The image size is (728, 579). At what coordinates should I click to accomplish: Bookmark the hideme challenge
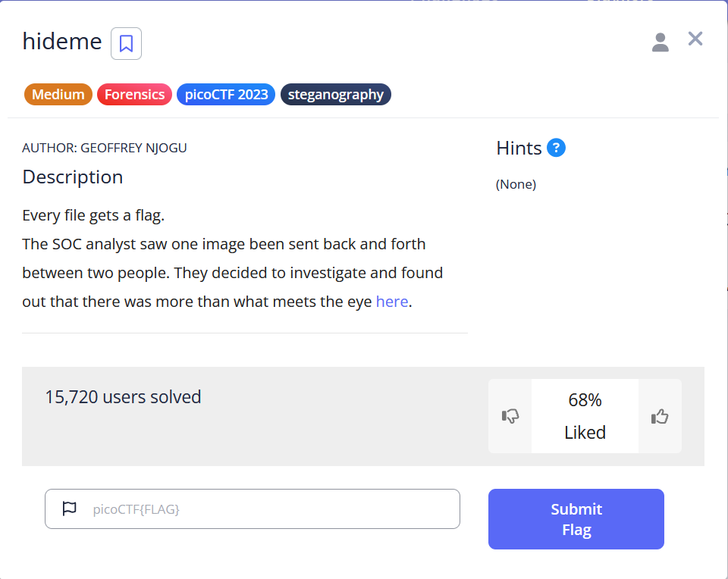point(126,44)
